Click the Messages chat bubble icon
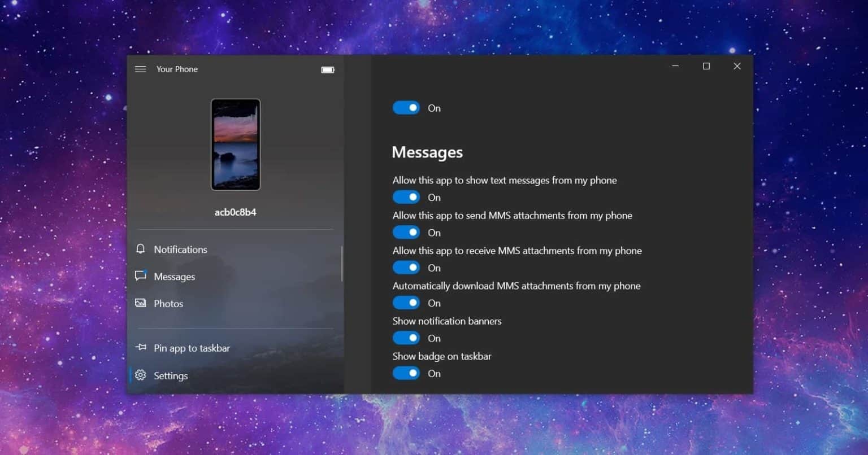Viewport: 868px width, 455px height. point(141,276)
